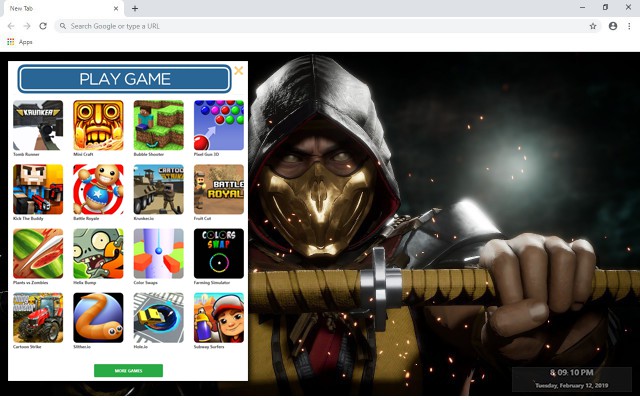Viewport: 640px width, 400px height.
Task: Click the 'Fruit Cut' label
Action: tap(202, 218)
